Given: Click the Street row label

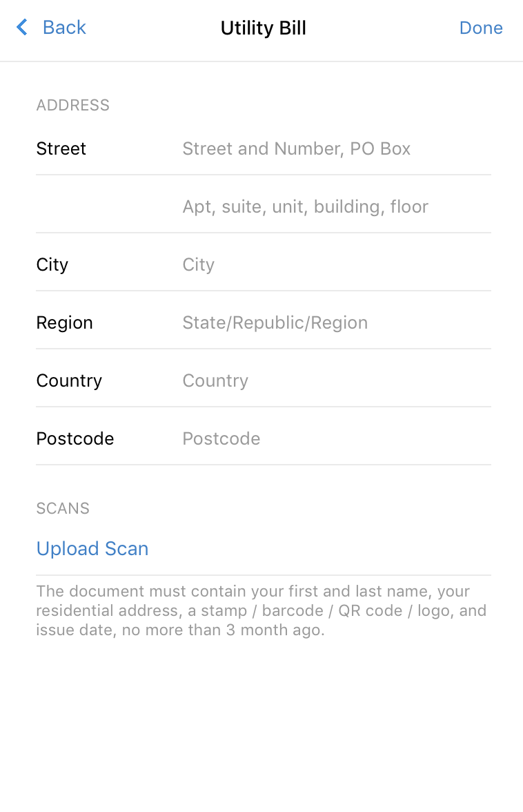Looking at the screenshot, I should pos(61,148).
